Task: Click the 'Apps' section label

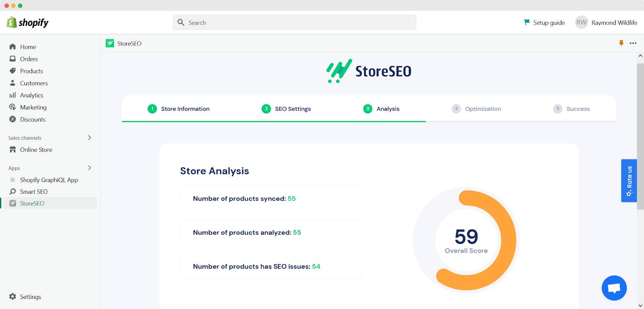Action: coord(14,168)
